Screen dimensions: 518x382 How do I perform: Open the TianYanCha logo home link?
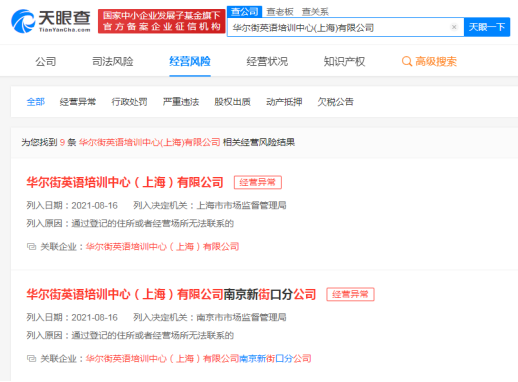[51, 21]
